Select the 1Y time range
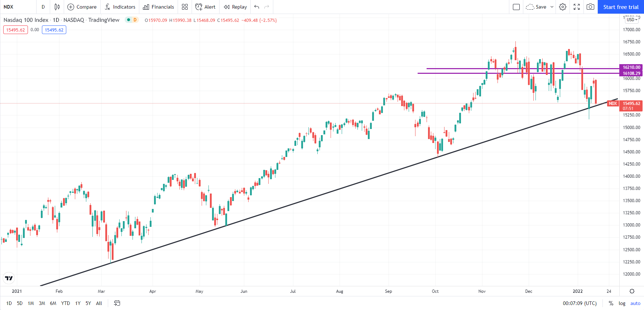Image resolution: width=644 pixels, height=310 pixels. click(x=78, y=303)
